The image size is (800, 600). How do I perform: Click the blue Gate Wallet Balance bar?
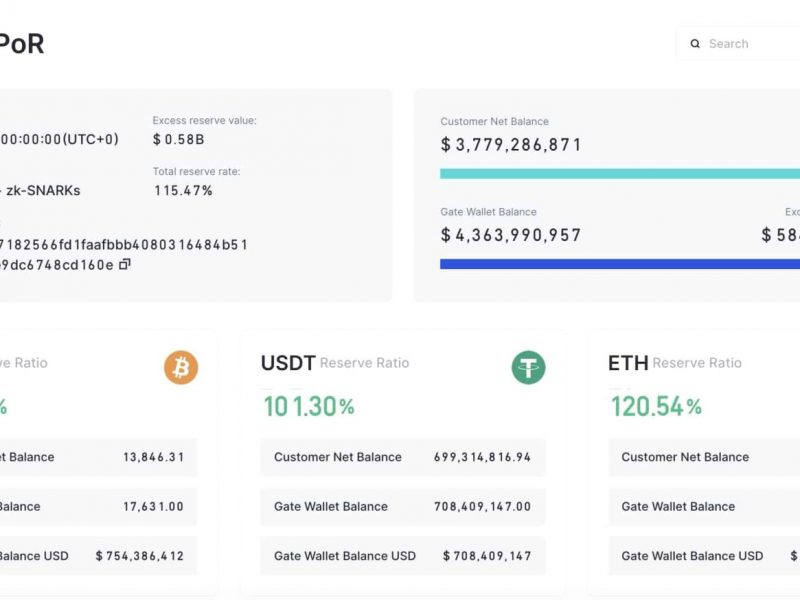[620, 264]
